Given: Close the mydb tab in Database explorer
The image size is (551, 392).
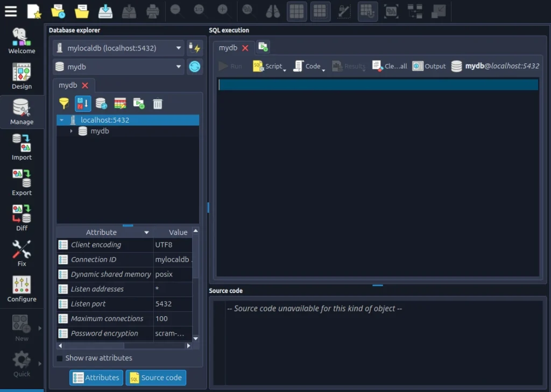Looking at the screenshot, I should [85, 85].
